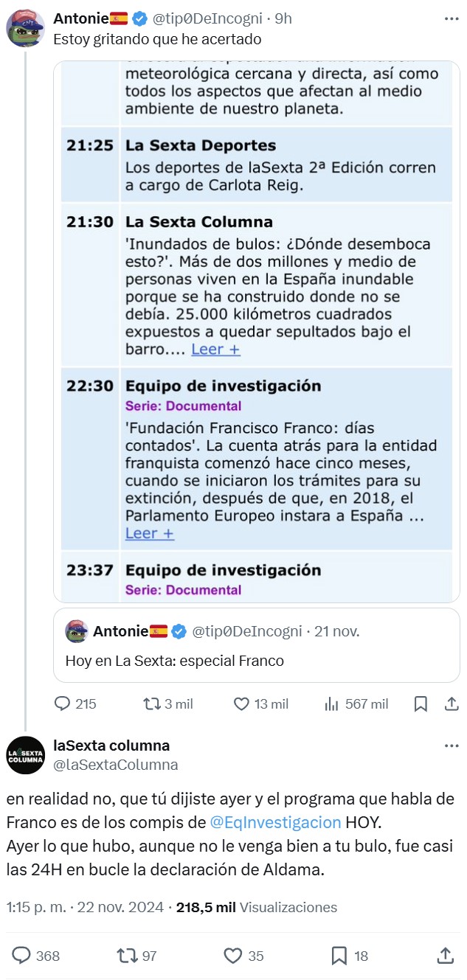
Task: Bookmark Antonie's tweet
Action: click(421, 703)
